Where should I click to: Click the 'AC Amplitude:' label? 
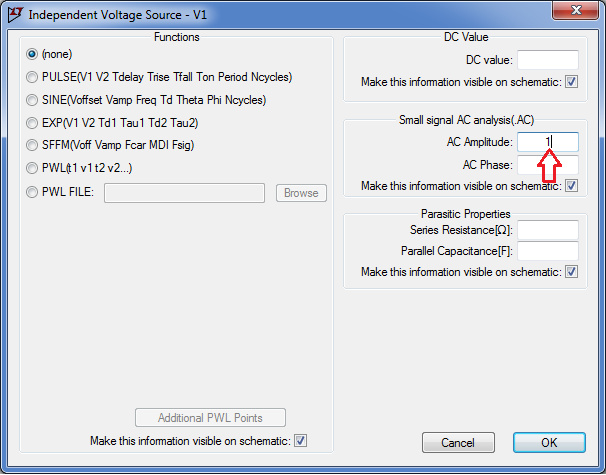480,142
